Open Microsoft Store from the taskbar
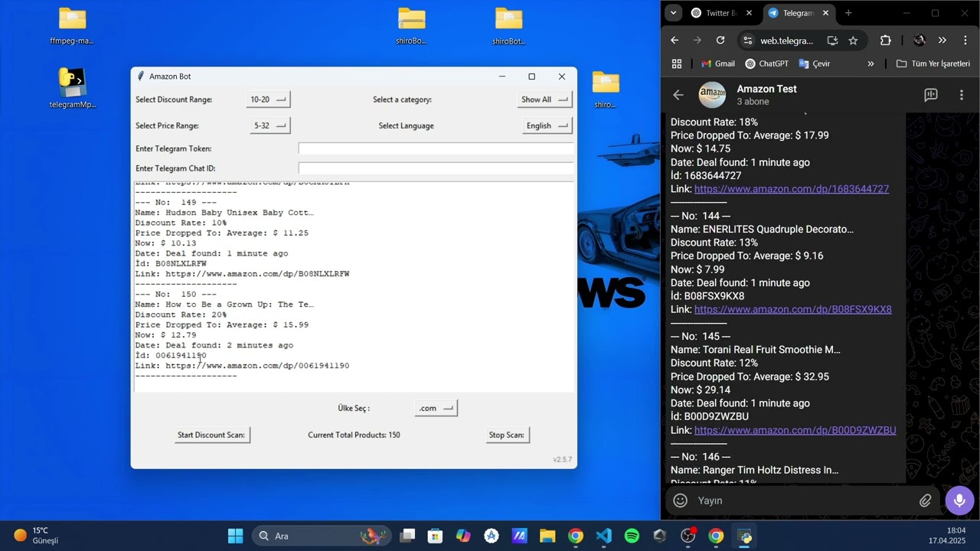The width and height of the screenshot is (980, 551). coord(435,536)
